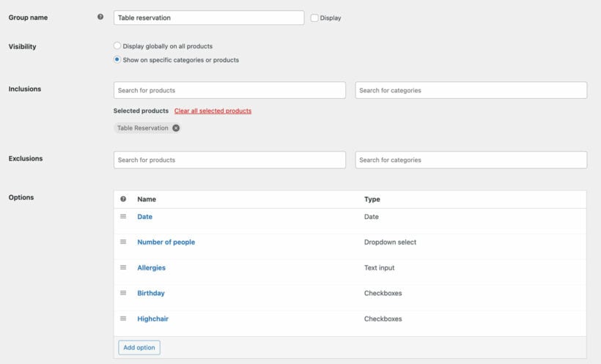
Task: Open the Allergies option
Action: point(152,267)
